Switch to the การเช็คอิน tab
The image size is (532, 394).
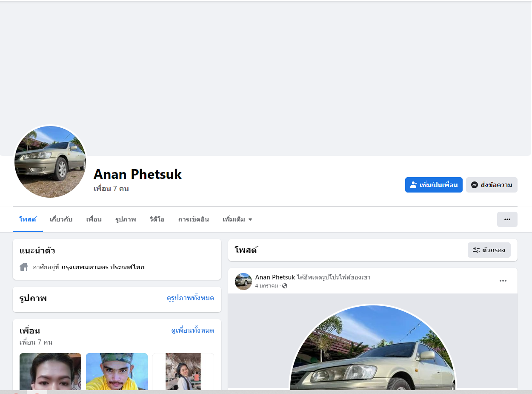click(x=194, y=219)
